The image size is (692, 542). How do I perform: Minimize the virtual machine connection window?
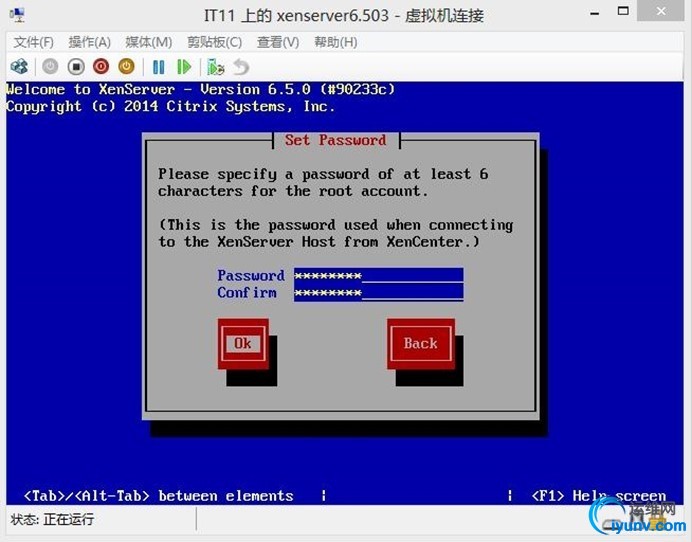(x=594, y=14)
